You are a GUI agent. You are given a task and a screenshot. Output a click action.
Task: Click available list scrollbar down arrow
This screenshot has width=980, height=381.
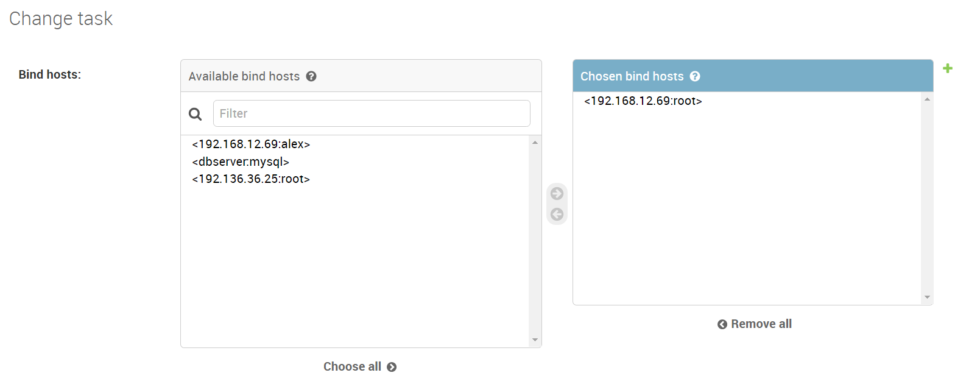click(x=535, y=340)
